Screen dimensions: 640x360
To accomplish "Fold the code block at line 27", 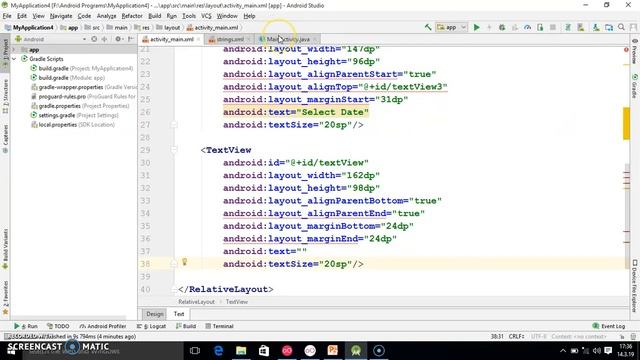I will pos(174,124).
